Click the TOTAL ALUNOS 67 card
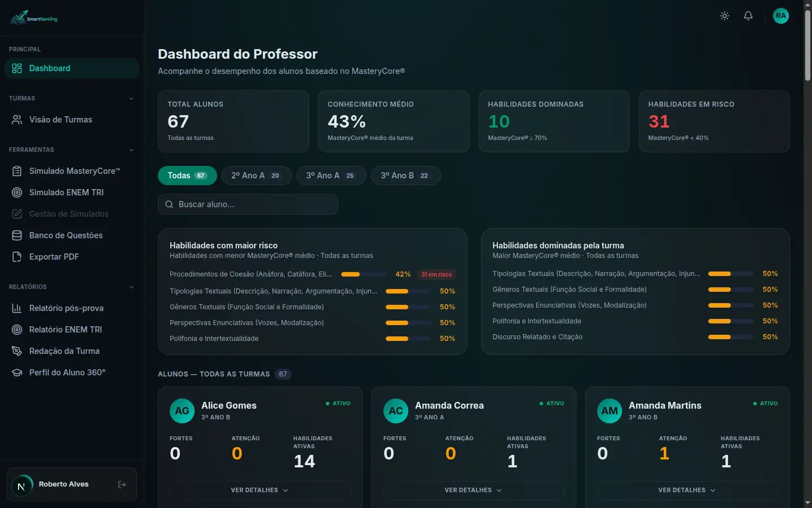Image resolution: width=812 pixels, height=508 pixels. pyautogui.click(x=233, y=121)
